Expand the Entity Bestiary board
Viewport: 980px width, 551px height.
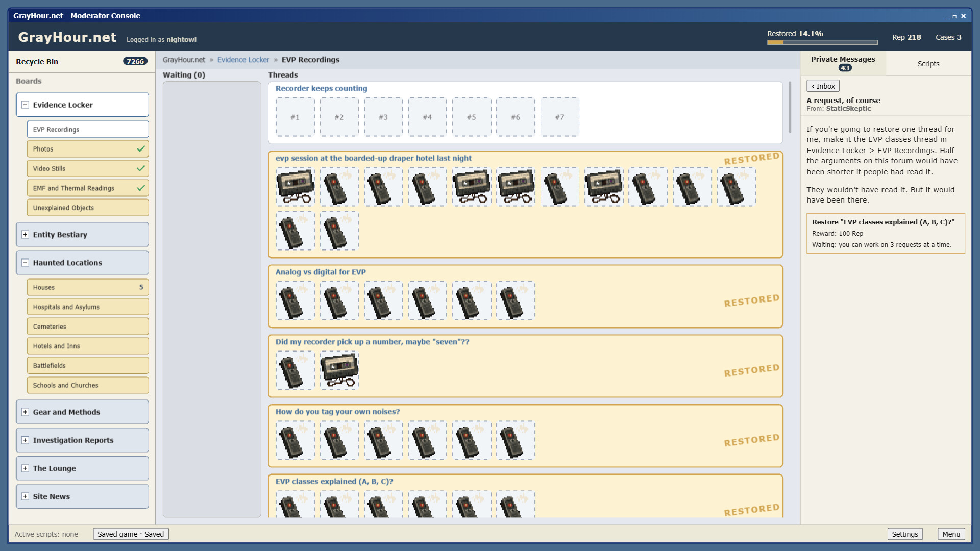25,235
